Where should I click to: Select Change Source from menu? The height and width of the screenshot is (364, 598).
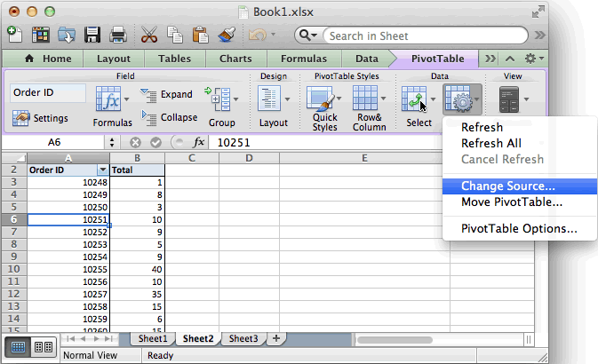pyautogui.click(x=507, y=186)
